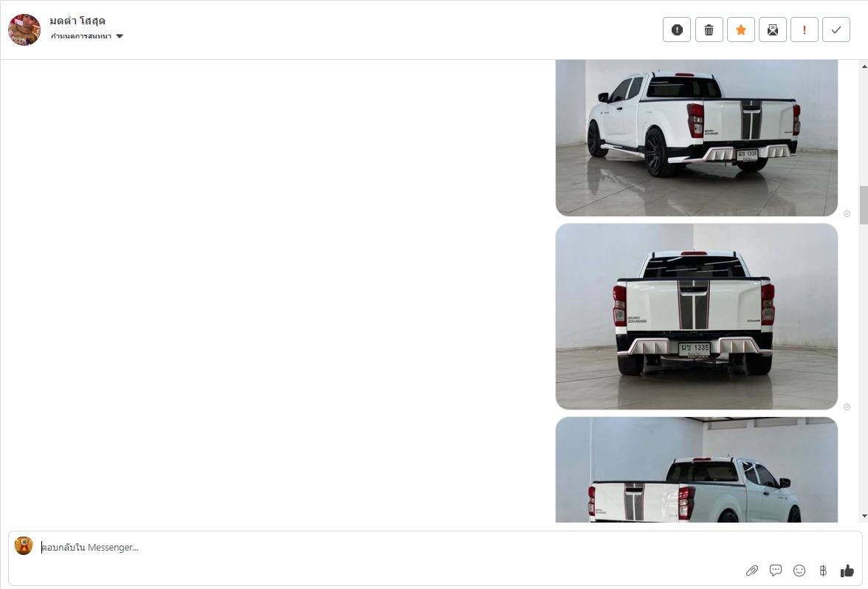Expand the กำหนดการสนทนา dropdown arrow
Viewport: 868px width, 589px height.
[120, 37]
